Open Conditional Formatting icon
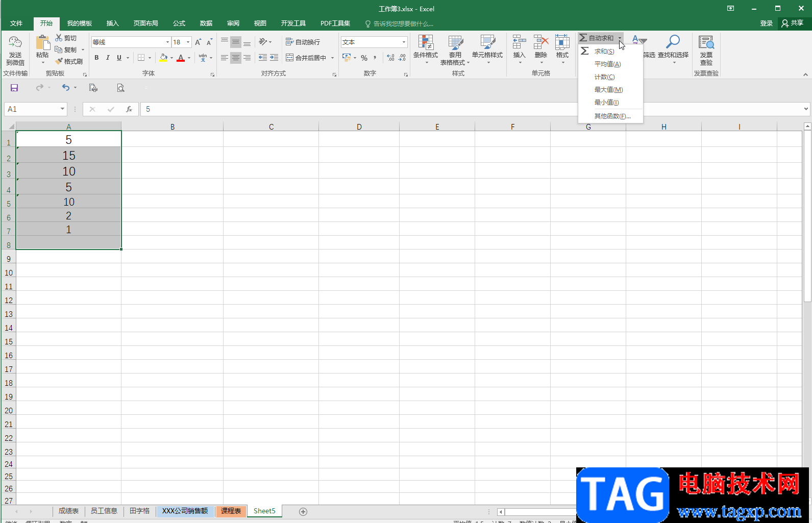This screenshot has height=523, width=812. (426, 42)
